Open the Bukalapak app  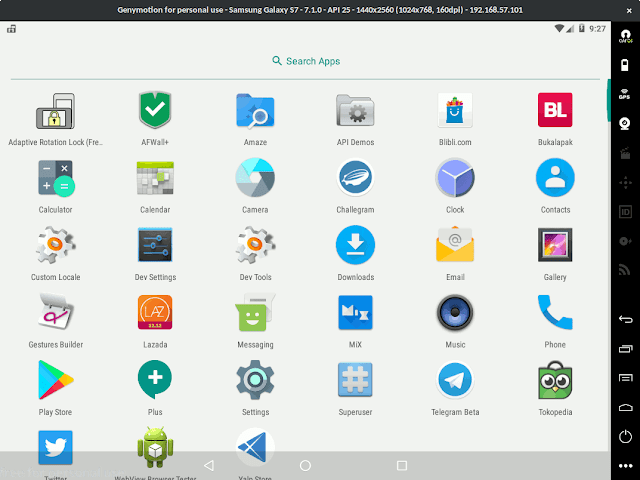click(x=555, y=110)
